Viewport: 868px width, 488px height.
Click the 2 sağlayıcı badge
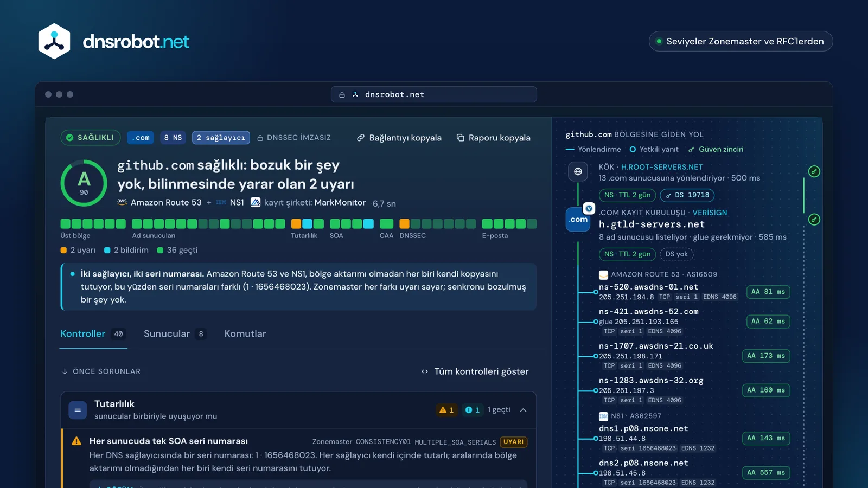pyautogui.click(x=221, y=138)
